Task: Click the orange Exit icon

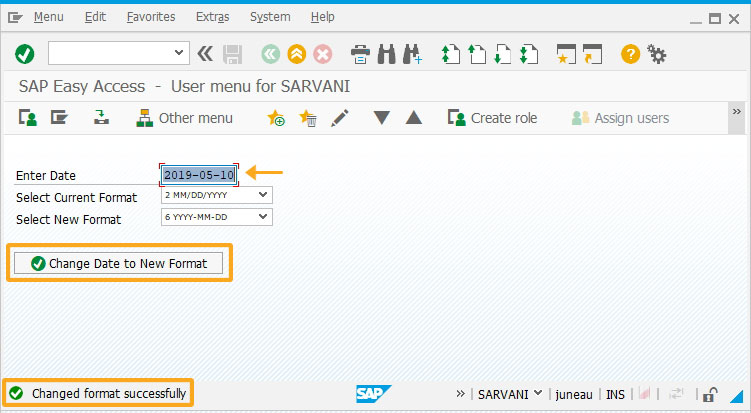Action: click(x=296, y=54)
